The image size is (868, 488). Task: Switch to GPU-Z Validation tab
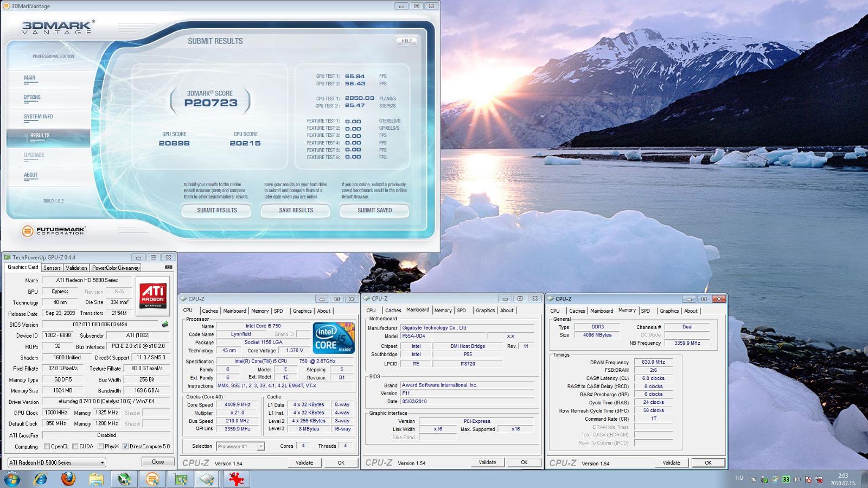tap(76, 268)
